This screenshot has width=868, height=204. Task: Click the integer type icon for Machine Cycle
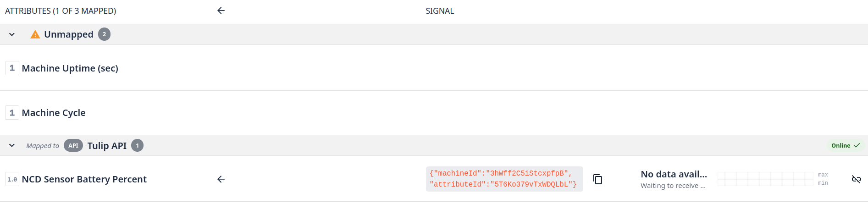12,113
